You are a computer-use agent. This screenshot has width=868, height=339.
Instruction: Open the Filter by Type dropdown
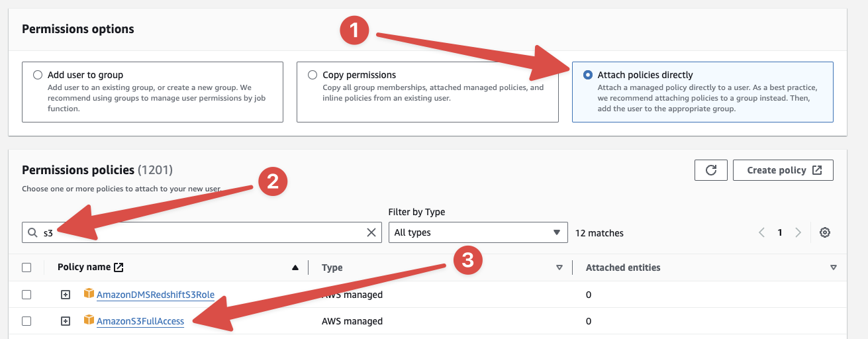(x=478, y=232)
